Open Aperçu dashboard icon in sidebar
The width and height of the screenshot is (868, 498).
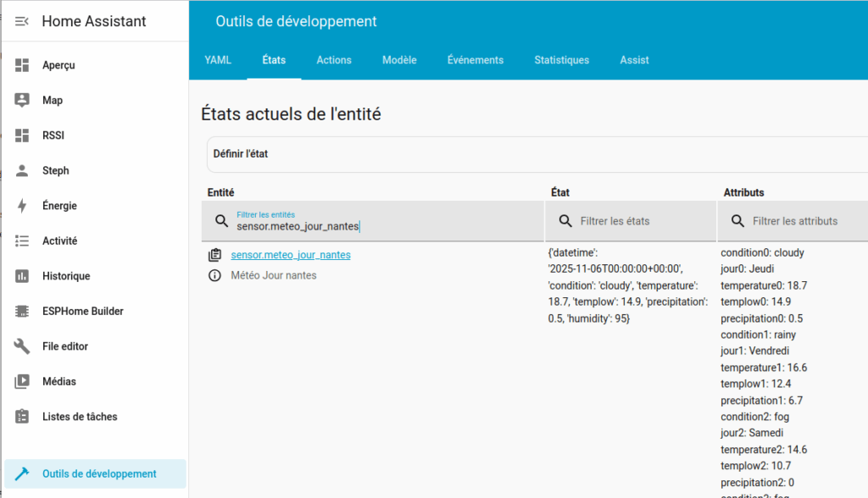click(22, 65)
